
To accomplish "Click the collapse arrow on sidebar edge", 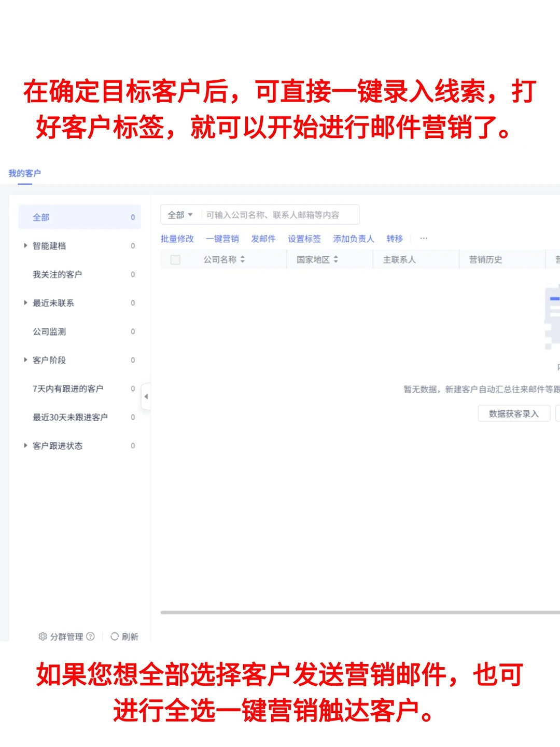I will click(x=147, y=396).
